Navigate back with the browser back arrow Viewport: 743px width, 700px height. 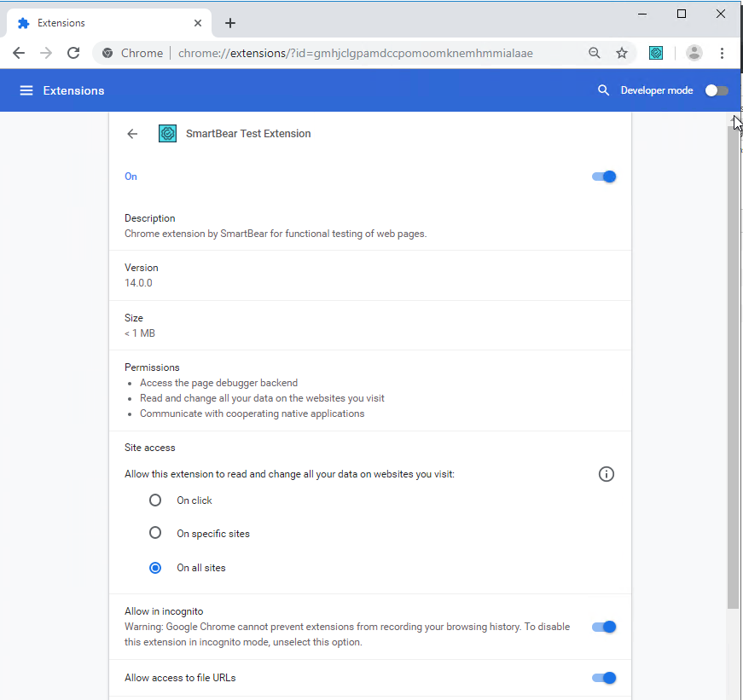[19, 53]
